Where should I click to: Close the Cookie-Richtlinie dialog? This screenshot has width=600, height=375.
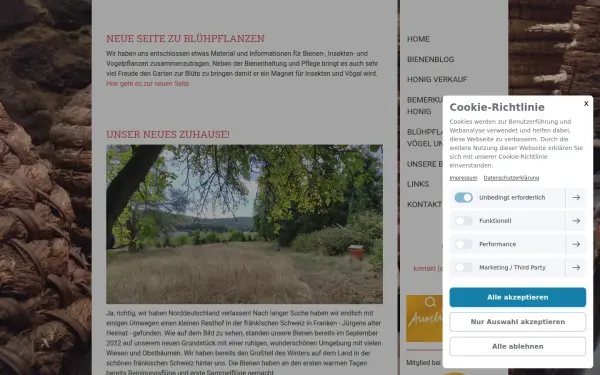[586, 103]
